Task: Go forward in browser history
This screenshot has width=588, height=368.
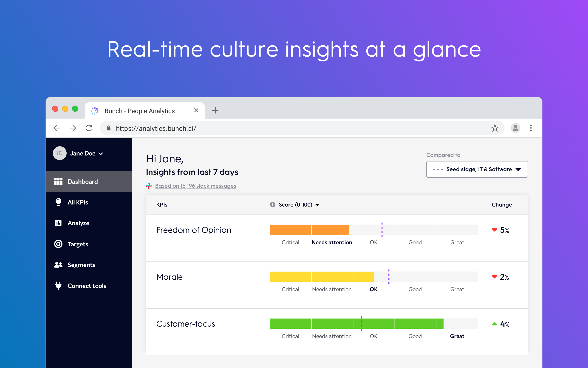Action: 73,128
